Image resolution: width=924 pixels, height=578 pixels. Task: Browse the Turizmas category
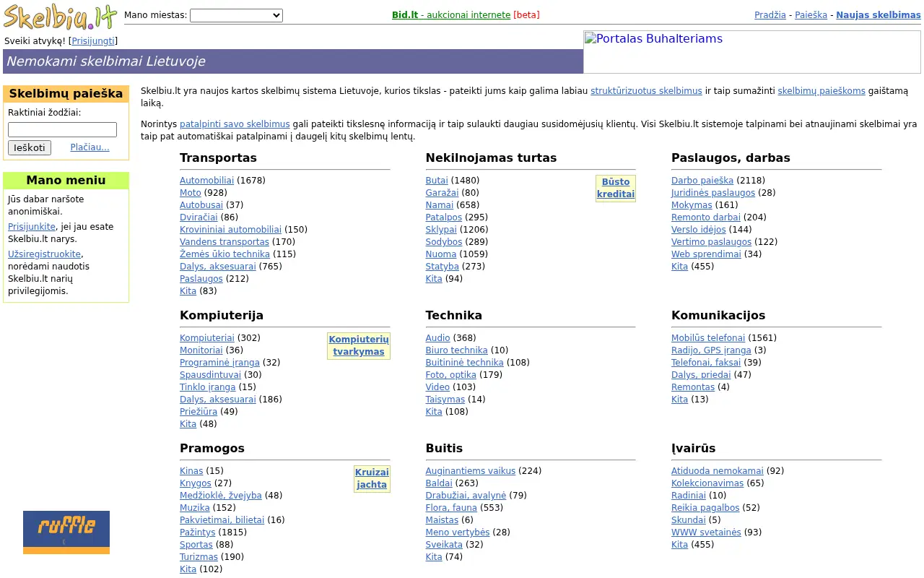(x=199, y=557)
